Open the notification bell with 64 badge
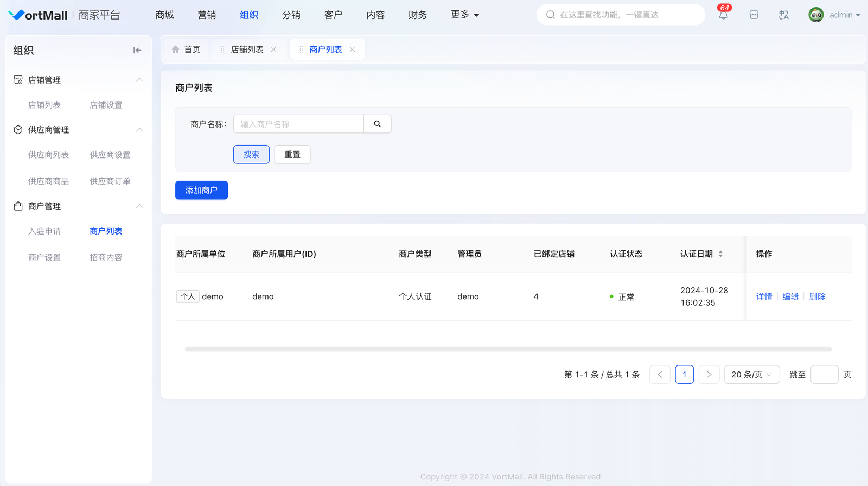Screen dimensions: 868x486 pos(723,15)
